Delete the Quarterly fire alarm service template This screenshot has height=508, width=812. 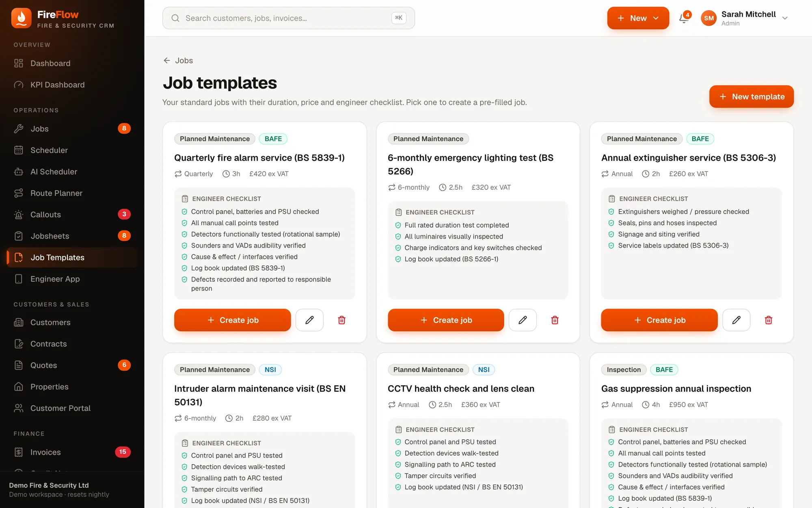pyautogui.click(x=342, y=320)
